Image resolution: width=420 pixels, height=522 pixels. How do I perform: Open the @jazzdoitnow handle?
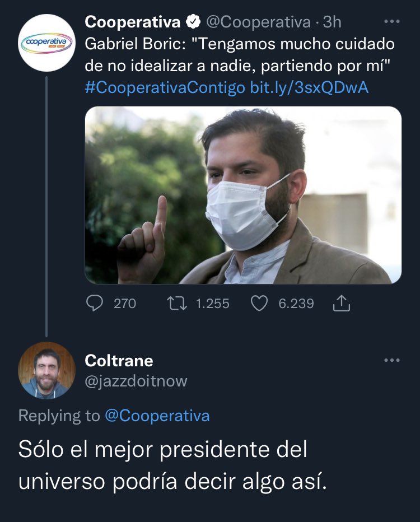[x=136, y=381]
